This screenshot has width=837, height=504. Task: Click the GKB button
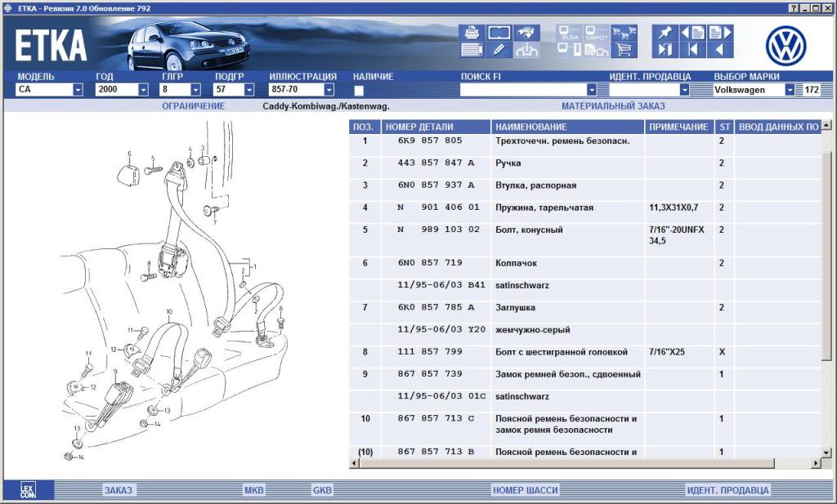pos(322,490)
